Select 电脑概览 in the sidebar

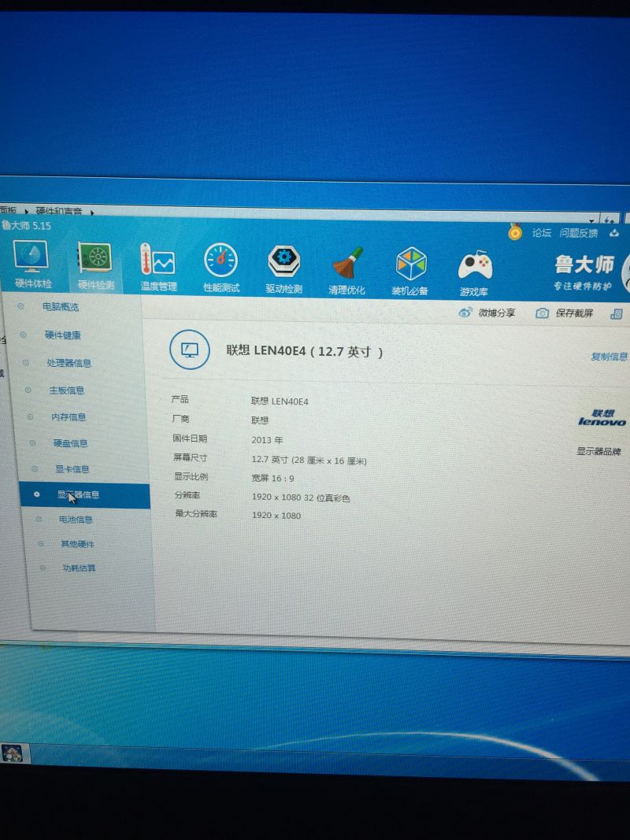[61, 307]
